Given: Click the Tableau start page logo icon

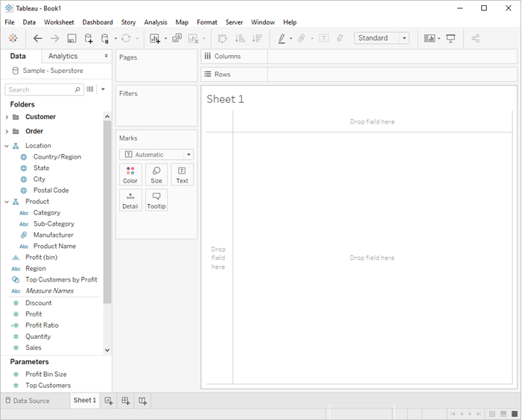Looking at the screenshot, I should [13, 38].
